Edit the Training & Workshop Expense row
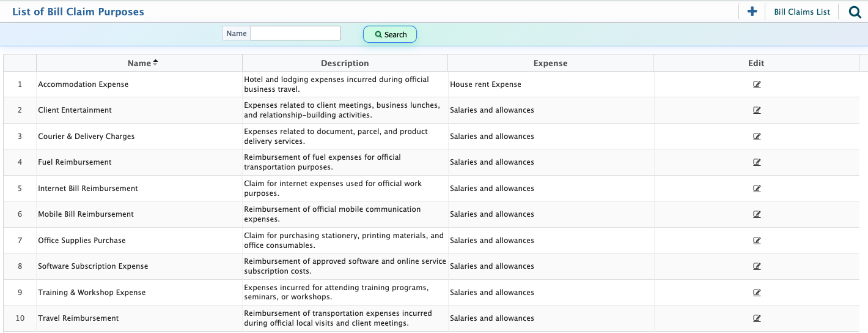Image resolution: width=868 pixels, height=333 pixels. tap(757, 293)
